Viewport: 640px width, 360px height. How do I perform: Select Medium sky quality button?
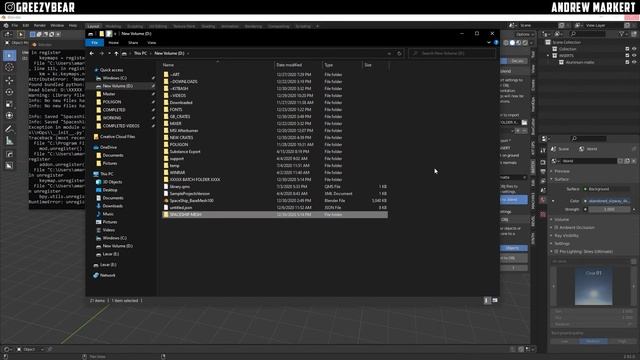[593, 341]
